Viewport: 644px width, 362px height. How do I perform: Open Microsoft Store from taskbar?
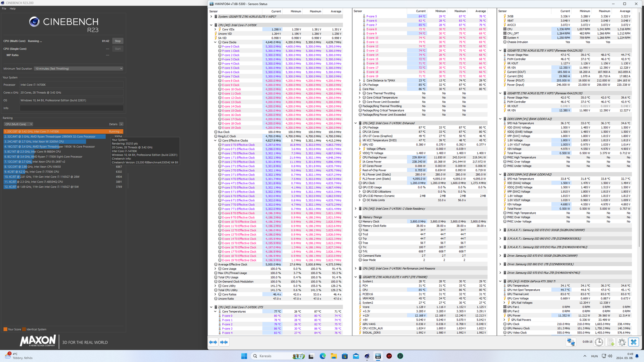(x=345, y=356)
